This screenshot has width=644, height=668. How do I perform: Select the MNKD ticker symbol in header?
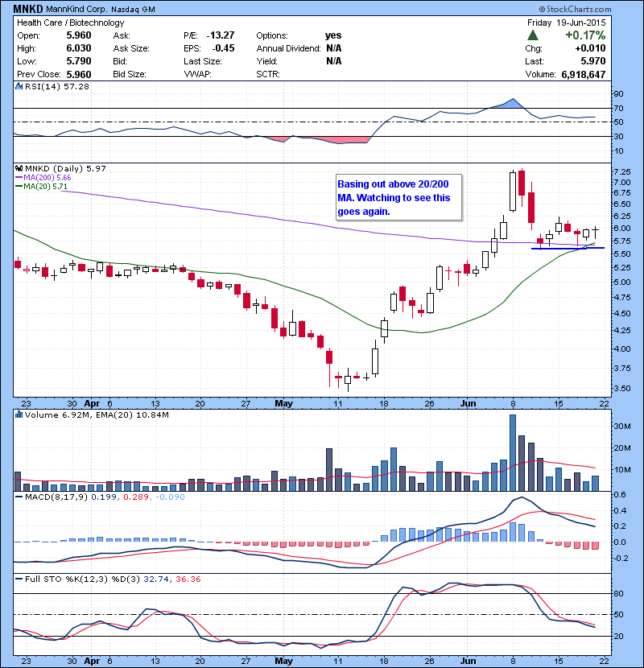pyautogui.click(x=27, y=9)
